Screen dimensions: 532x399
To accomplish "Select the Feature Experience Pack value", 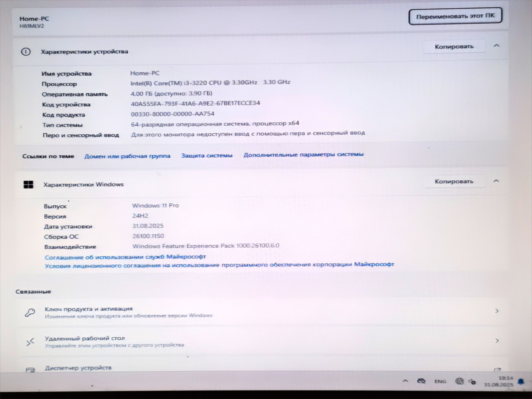I will point(206,246).
